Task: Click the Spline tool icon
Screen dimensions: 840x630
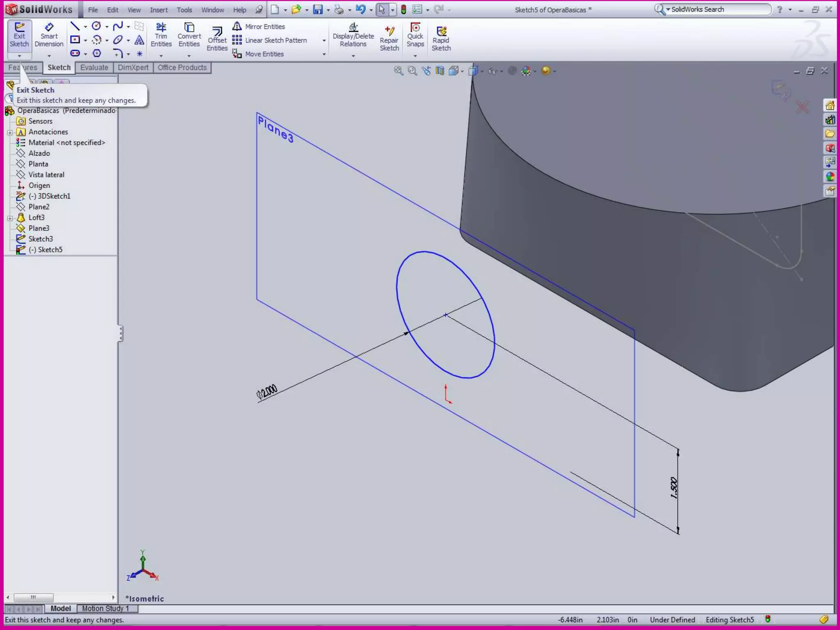Action: [118, 27]
